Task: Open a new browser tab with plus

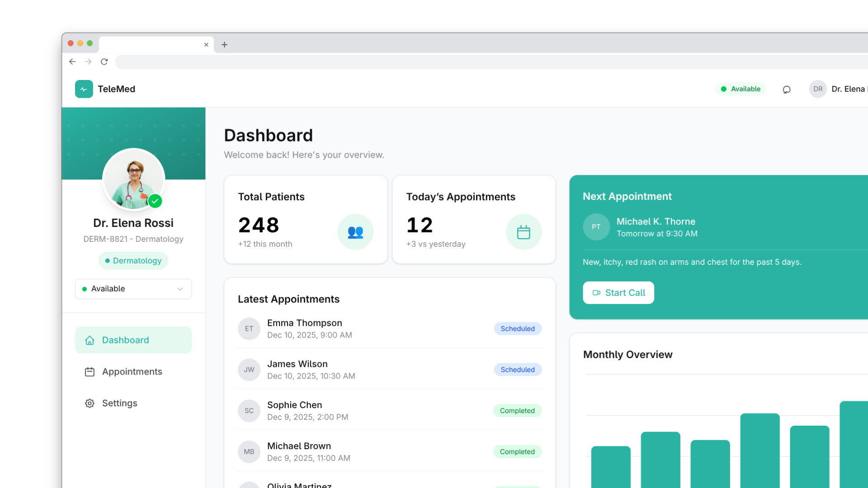Action: coord(224,44)
